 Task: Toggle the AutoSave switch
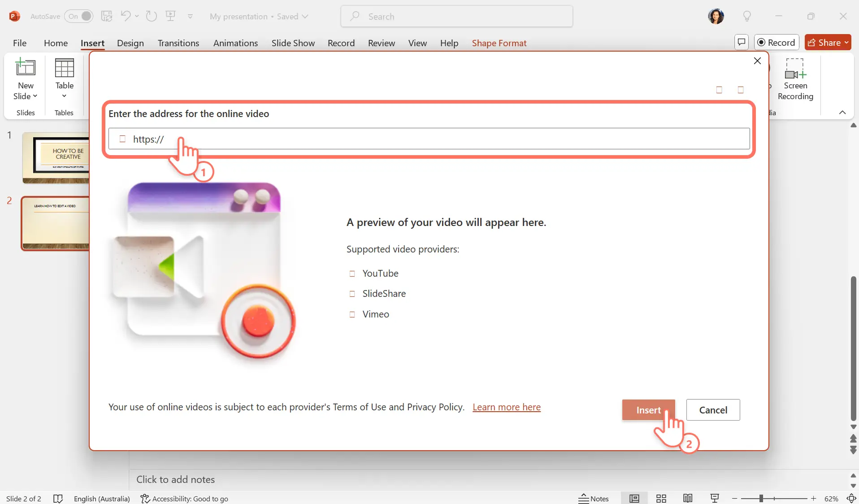78,17
